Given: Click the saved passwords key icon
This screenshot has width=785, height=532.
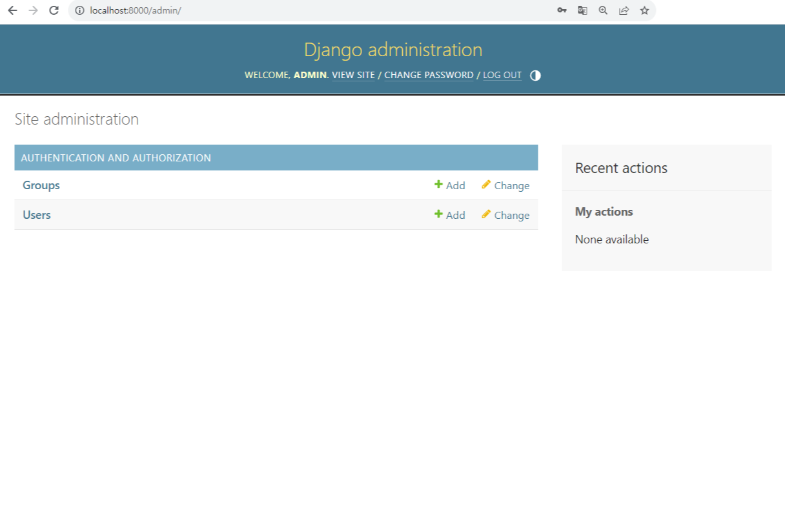Looking at the screenshot, I should click(562, 10).
